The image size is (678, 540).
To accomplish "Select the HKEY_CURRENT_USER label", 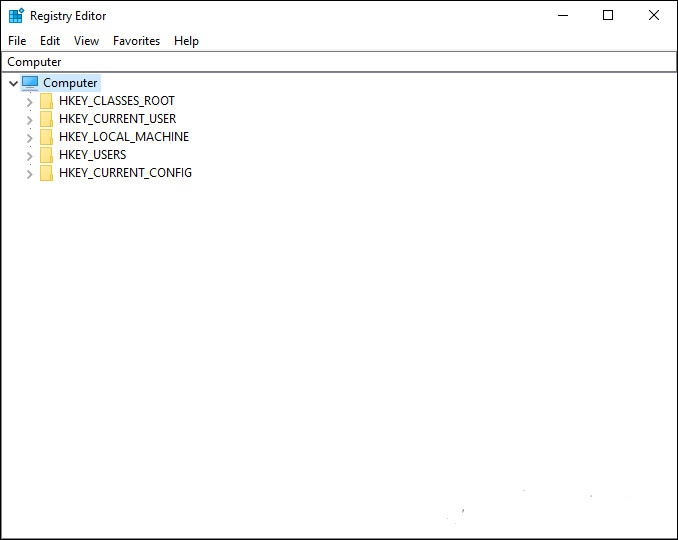I will coord(118,119).
